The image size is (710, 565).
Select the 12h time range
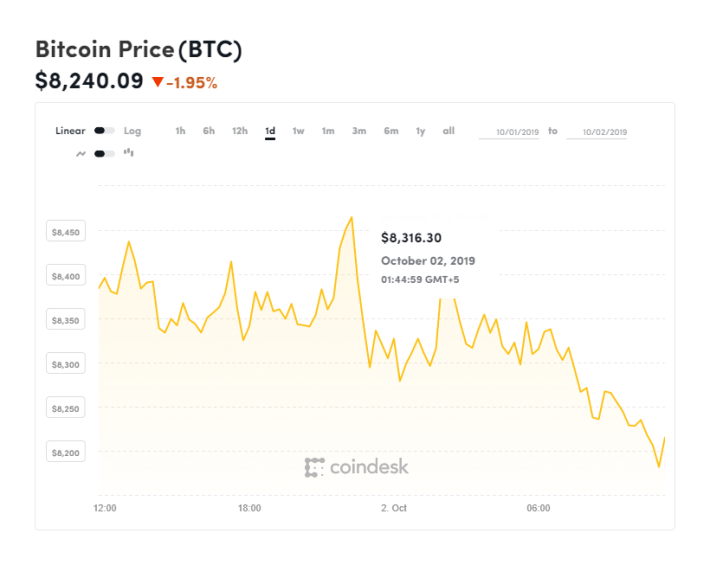pos(240,131)
